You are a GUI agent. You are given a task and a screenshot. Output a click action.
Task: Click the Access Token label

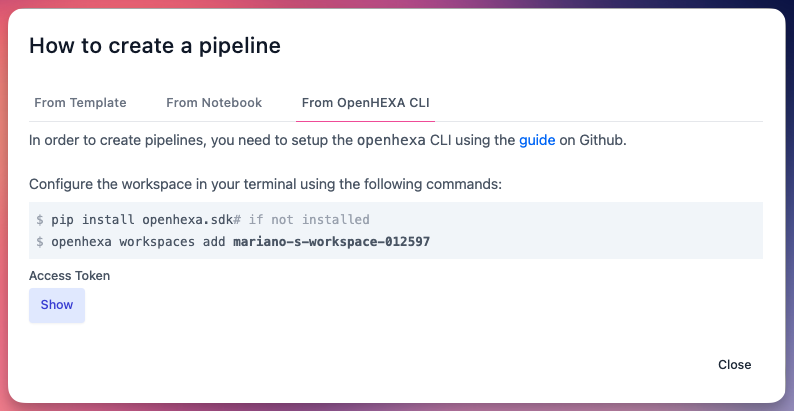(x=69, y=275)
